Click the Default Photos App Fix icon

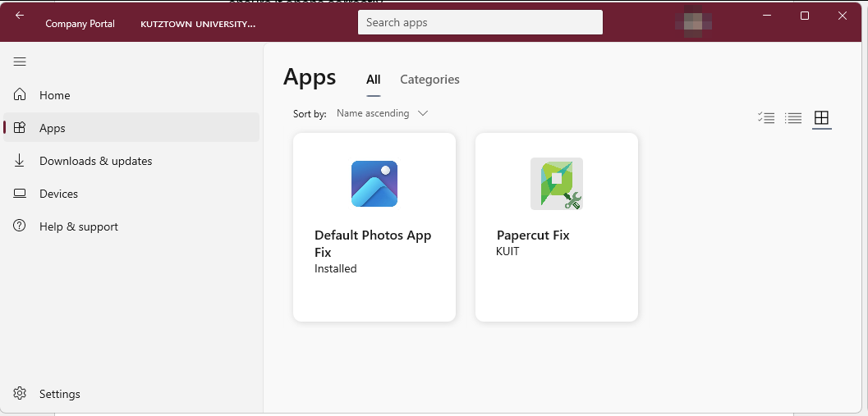point(374,184)
